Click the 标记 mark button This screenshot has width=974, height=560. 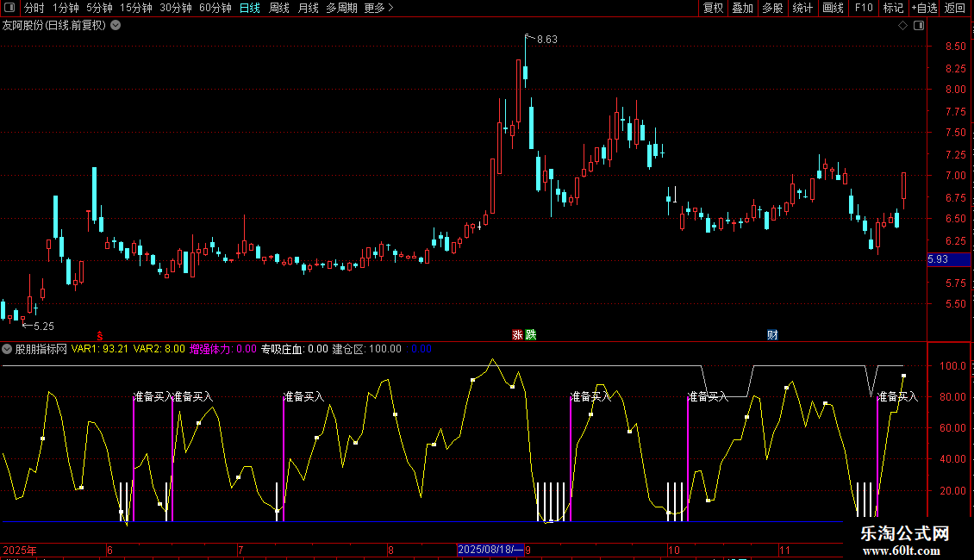[893, 8]
